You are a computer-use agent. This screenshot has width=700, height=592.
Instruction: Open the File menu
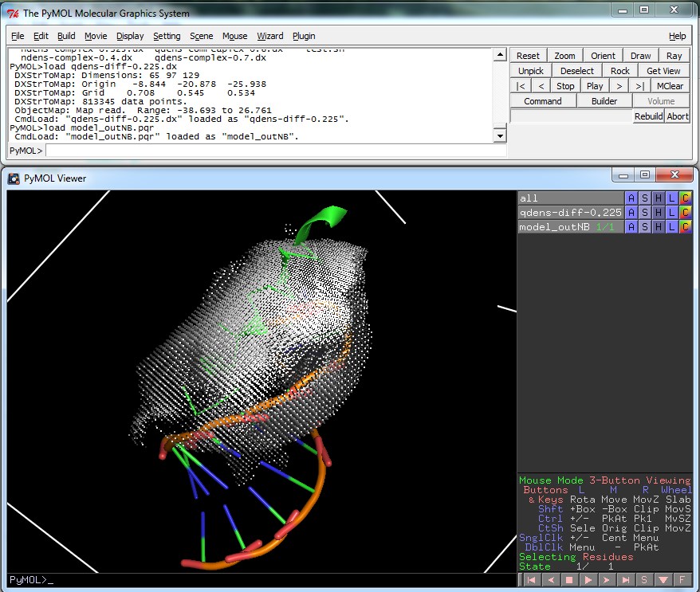pyautogui.click(x=18, y=36)
